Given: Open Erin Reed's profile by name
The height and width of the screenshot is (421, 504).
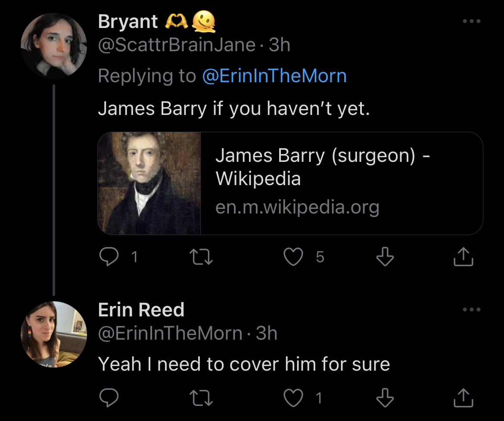Looking at the screenshot, I should coord(141,310).
